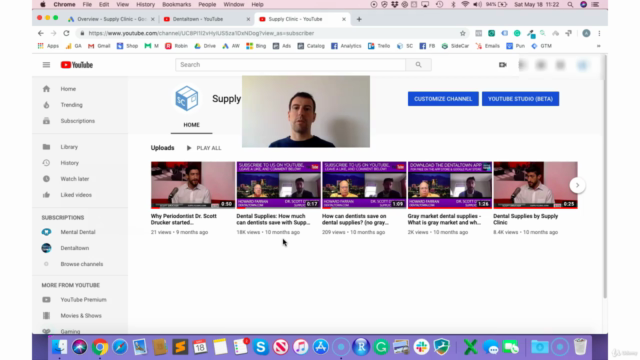Open the Apps bookmark shortcut
Image resolution: width=640 pixels, height=360 pixels.
pos(48,46)
